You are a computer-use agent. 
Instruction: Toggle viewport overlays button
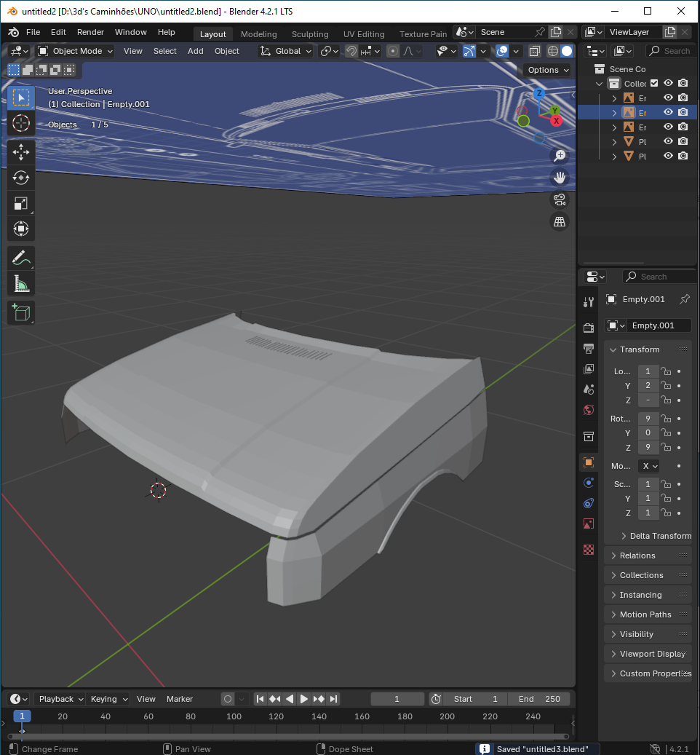pos(502,51)
